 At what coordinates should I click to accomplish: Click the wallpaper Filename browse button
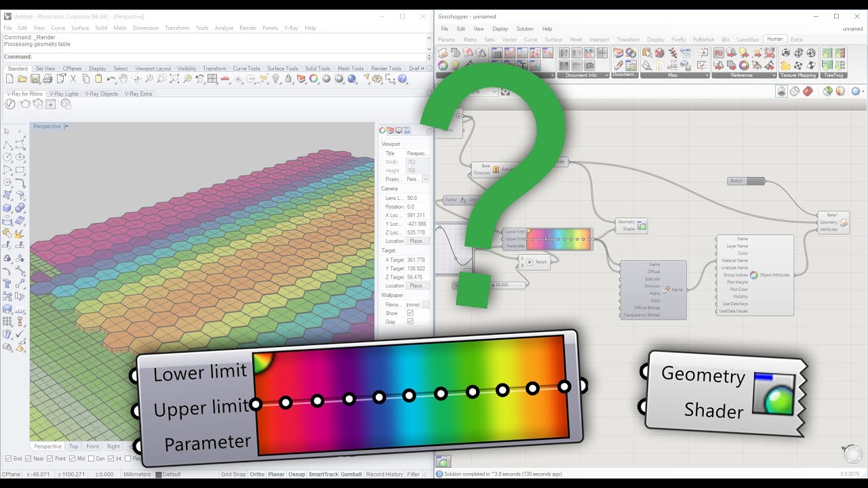point(426,305)
